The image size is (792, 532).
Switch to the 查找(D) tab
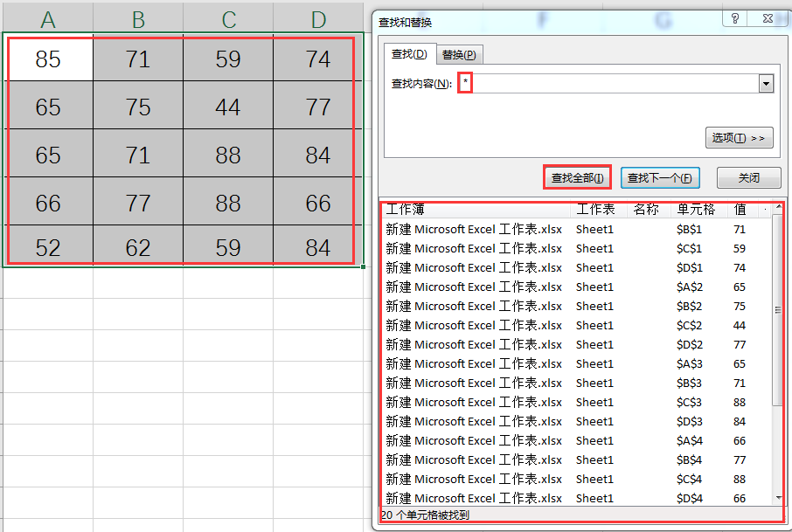[409, 54]
